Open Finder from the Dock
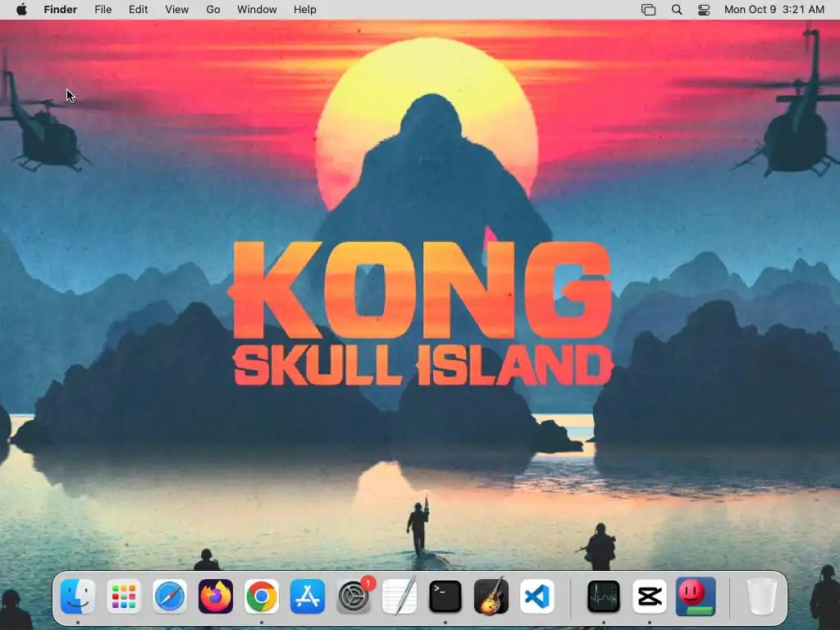This screenshot has width=840, height=630. (x=78, y=596)
